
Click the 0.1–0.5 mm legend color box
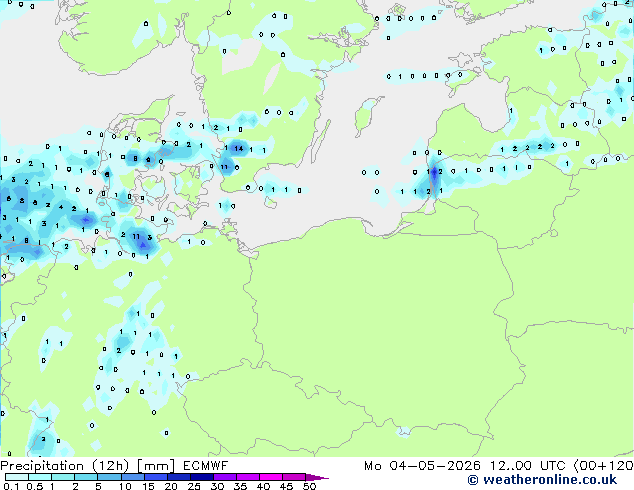point(17,477)
